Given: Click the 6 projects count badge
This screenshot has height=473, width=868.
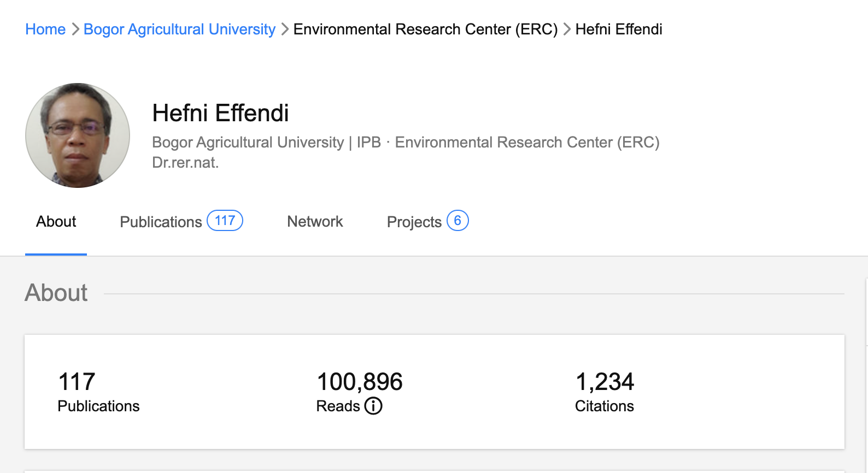Looking at the screenshot, I should pyautogui.click(x=458, y=221).
